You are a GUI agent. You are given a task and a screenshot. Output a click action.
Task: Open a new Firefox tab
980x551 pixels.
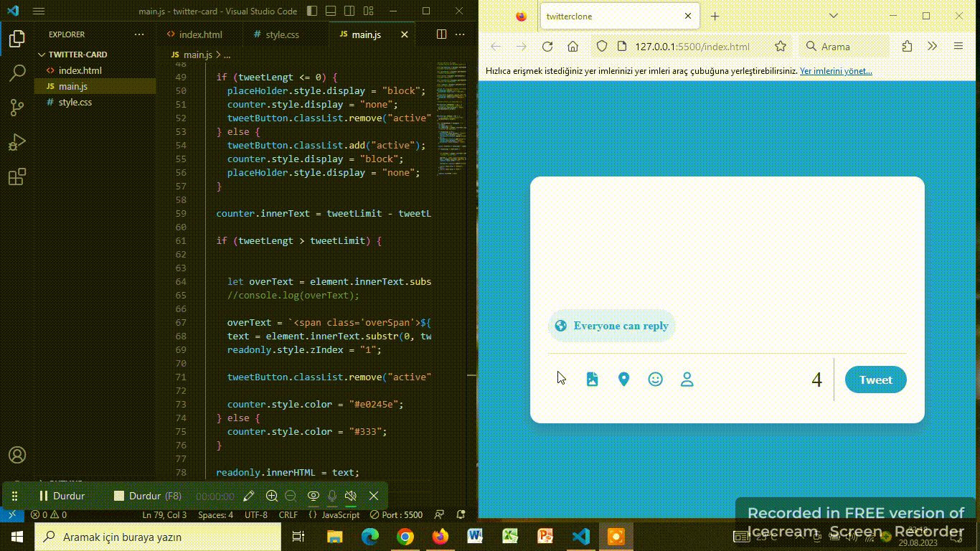pos(715,17)
